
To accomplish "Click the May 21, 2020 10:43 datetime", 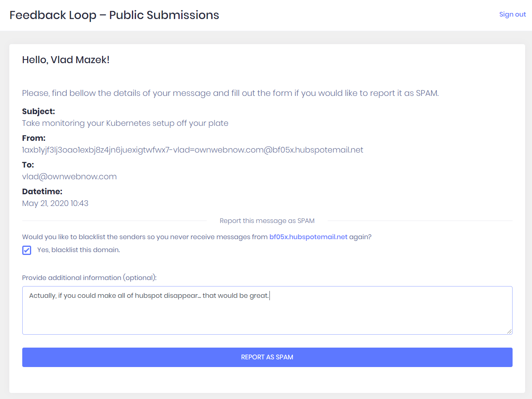I will point(55,203).
